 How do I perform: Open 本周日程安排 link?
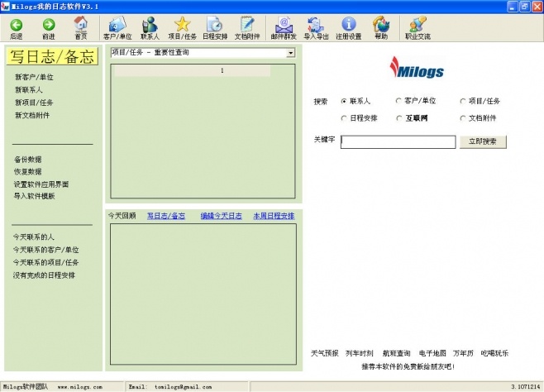pyautogui.click(x=273, y=216)
